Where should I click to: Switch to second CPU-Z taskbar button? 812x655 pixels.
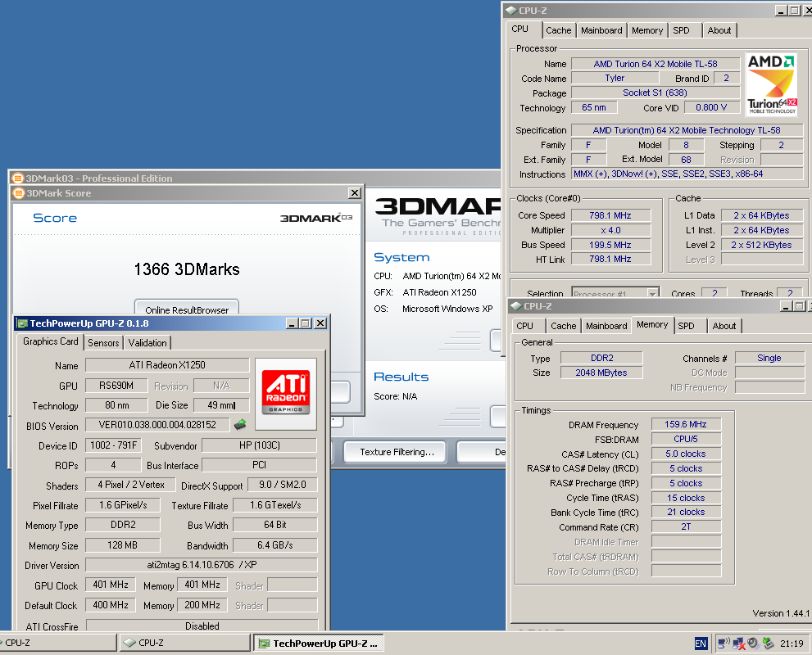coord(185,643)
